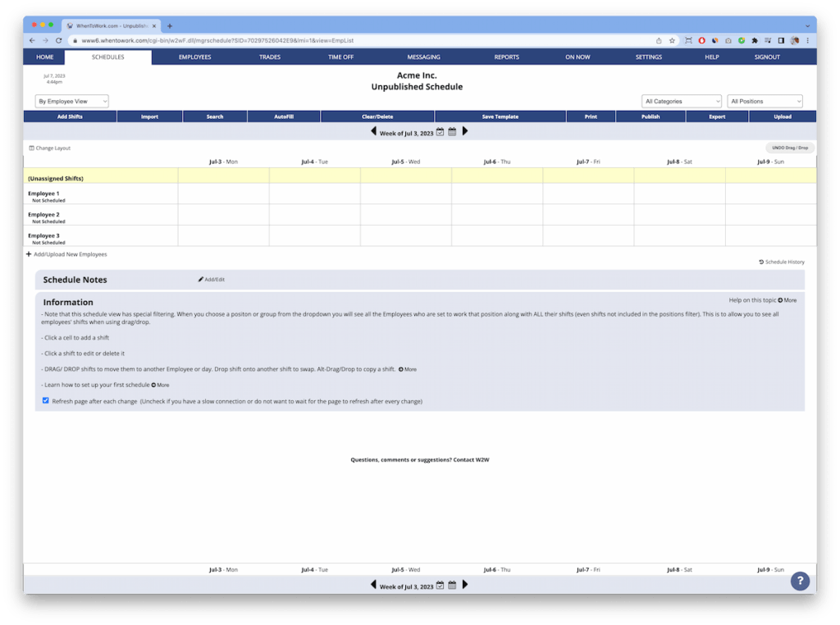Click Employee 1's Jul-3 Monday cell
840x625 pixels.
(x=223, y=194)
